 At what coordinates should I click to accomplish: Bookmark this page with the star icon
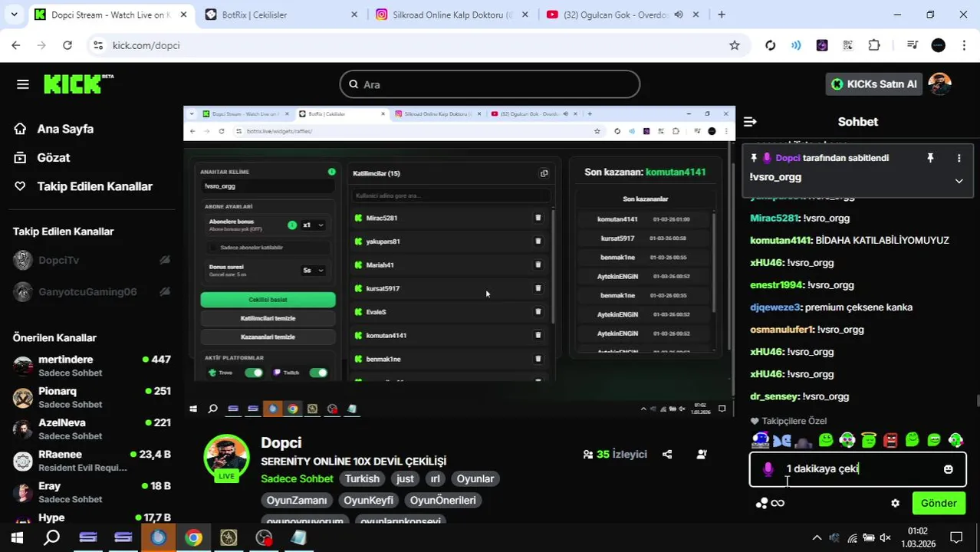coord(734,45)
